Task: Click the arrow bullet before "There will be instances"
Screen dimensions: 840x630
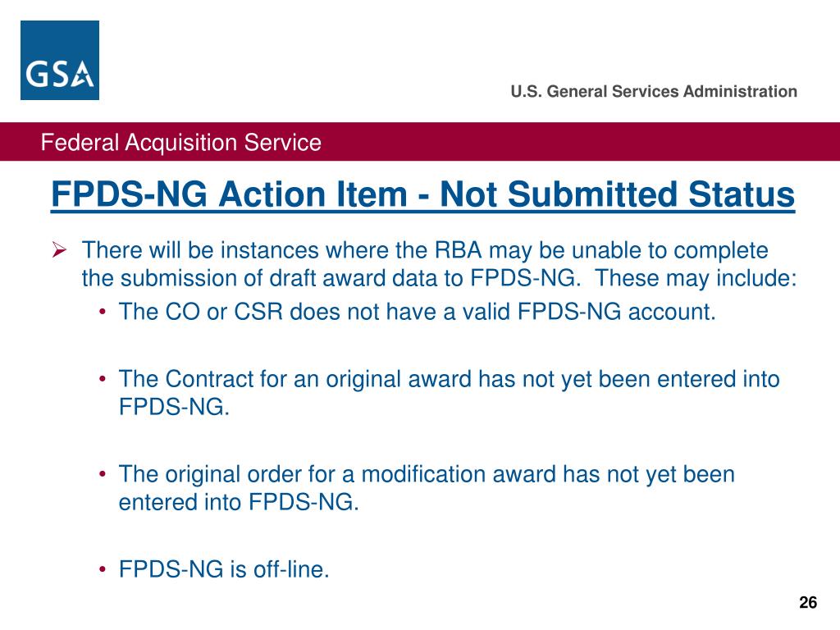Action: click(x=59, y=250)
